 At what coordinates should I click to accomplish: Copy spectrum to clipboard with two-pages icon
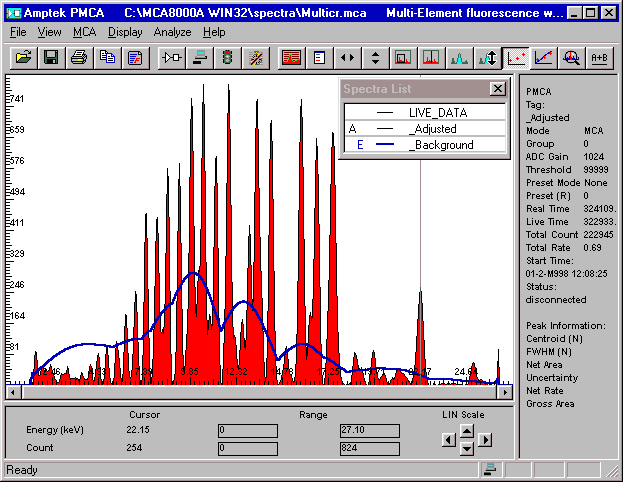pos(107,58)
